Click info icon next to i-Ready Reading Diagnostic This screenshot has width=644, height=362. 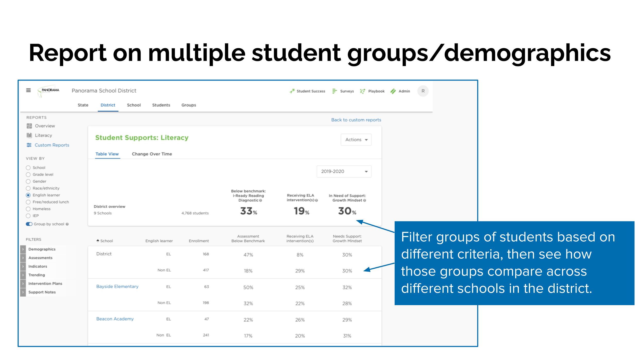click(x=261, y=200)
